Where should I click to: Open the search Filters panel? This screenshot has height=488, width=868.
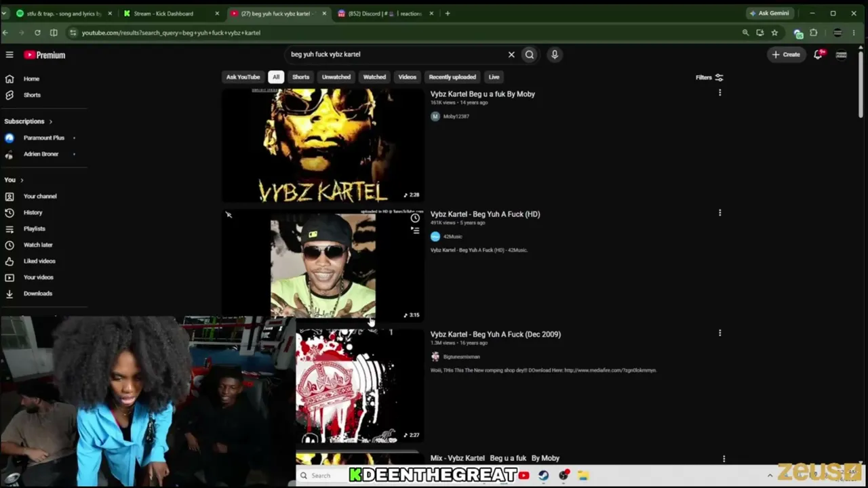point(709,77)
